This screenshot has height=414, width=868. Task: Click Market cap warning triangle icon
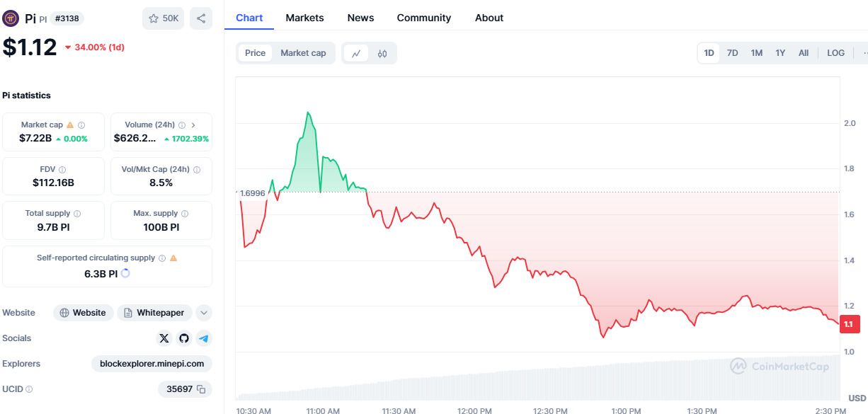pyautogui.click(x=70, y=125)
